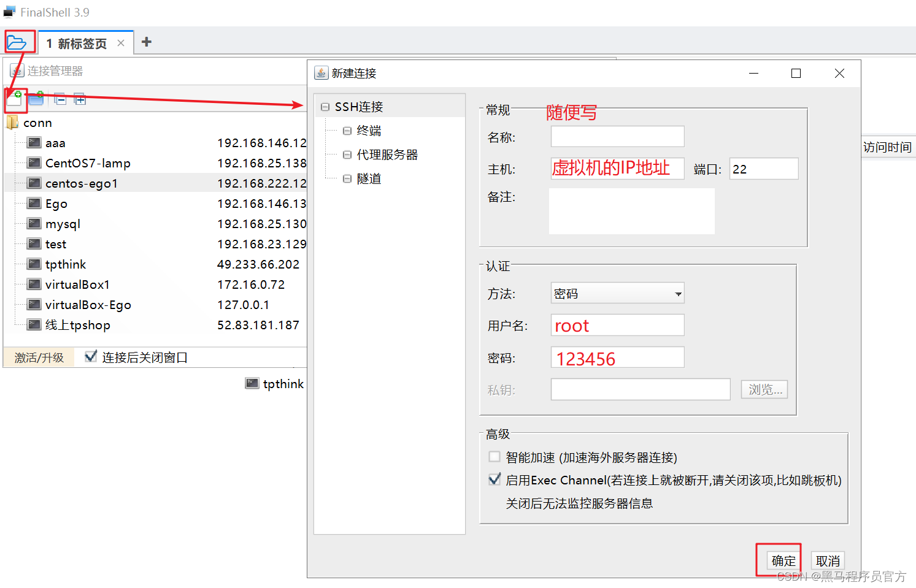Add a new tab with plus button

pyautogui.click(x=146, y=42)
